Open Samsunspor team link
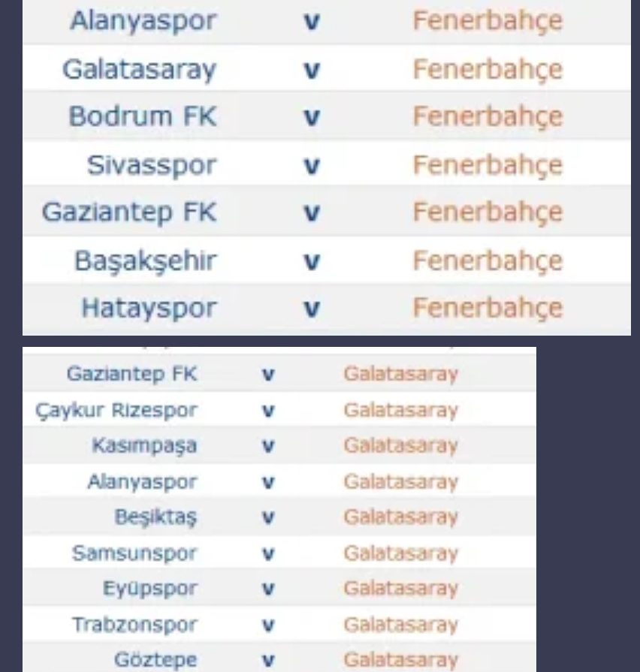This screenshot has height=672, width=640. pos(134,553)
